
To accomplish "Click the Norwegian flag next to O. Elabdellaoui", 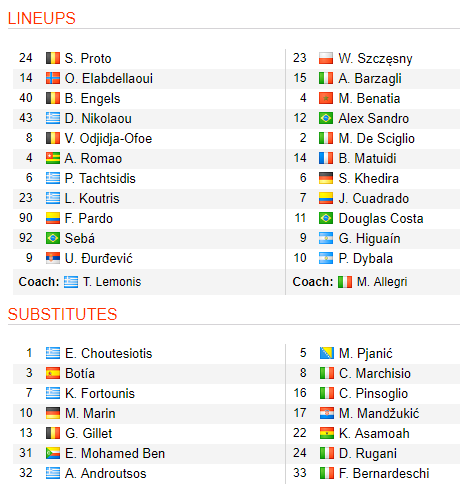I will (x=53, y=78).
